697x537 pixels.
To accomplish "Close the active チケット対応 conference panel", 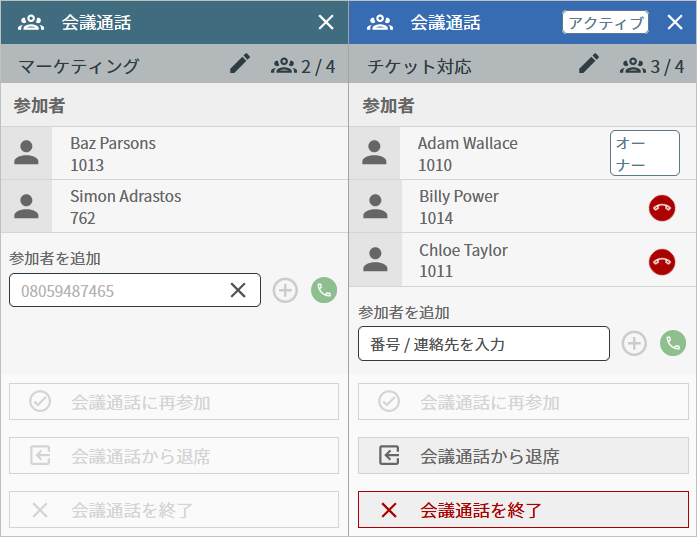I will pyautogui.click(x=675, y=22).
